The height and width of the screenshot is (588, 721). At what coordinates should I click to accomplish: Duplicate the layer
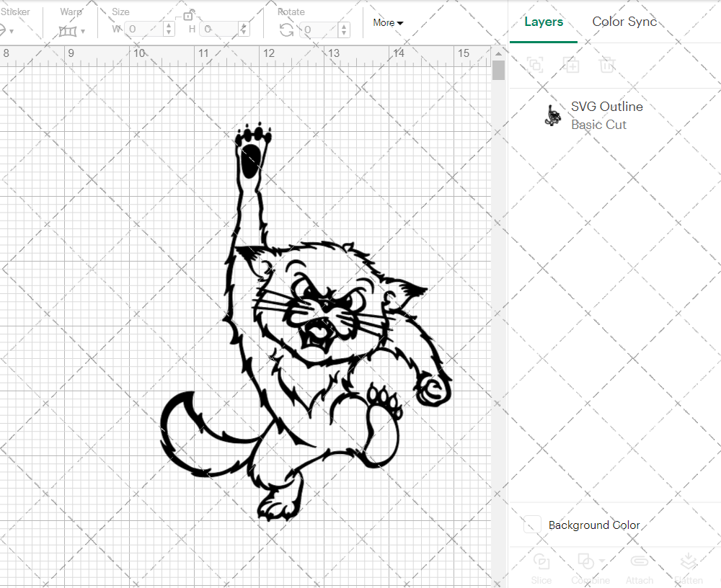click(572, 65)
